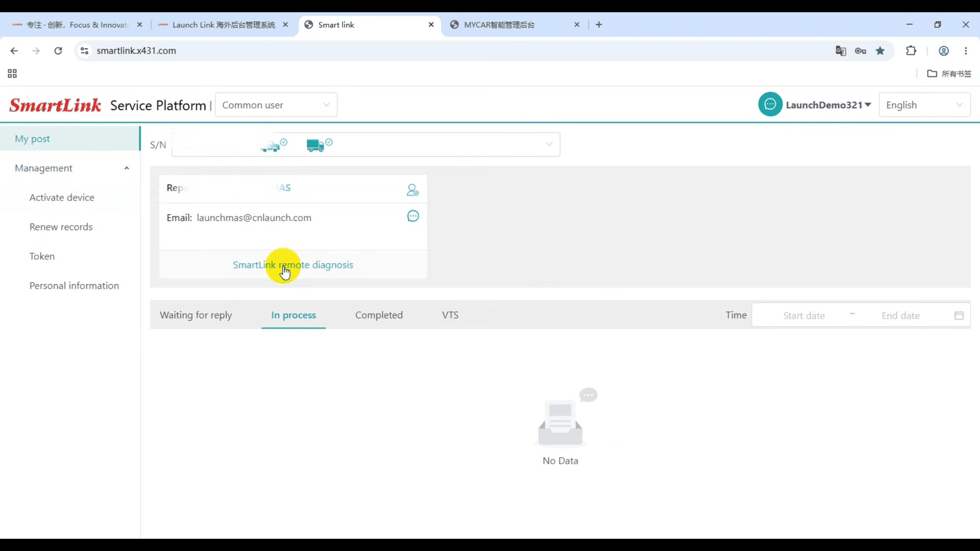Open Activate device page
The image size is (980, 551).
(62, 197)
